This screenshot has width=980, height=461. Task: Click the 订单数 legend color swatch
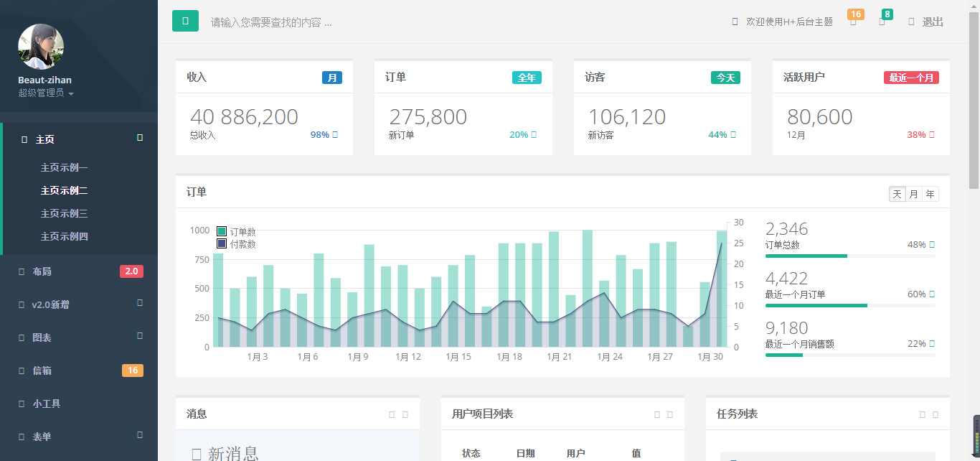[222, 232]
